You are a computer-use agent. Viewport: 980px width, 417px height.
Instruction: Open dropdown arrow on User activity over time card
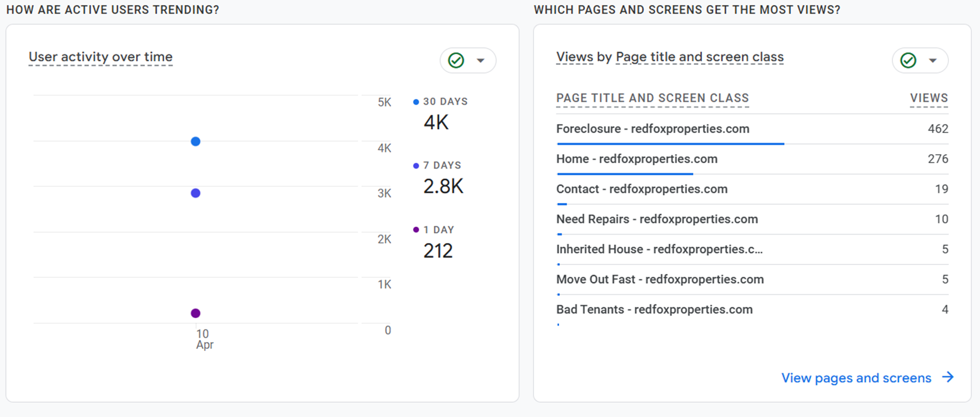pyautogui.click(x=481, y=60)
